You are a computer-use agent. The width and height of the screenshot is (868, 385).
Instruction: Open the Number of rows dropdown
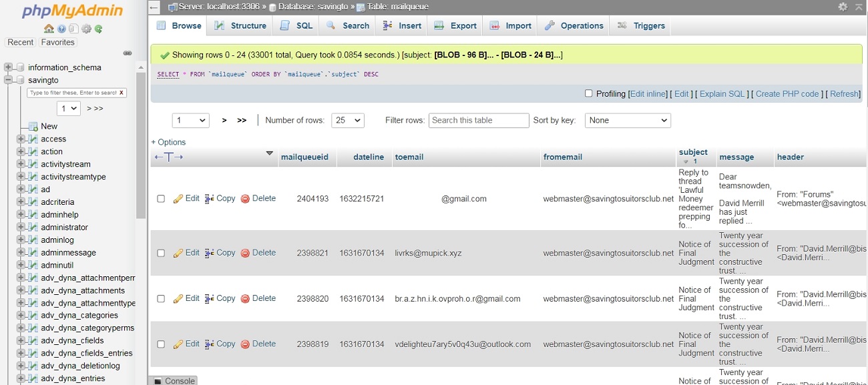click(x=349, y=120)
